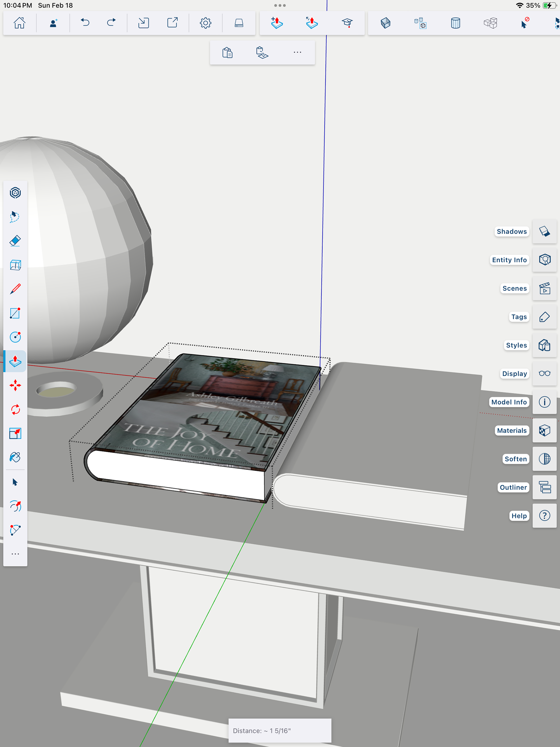Expand the Outliner hierarchy panel
Screen dimensions: 560x747
click(x=544, y=487)
